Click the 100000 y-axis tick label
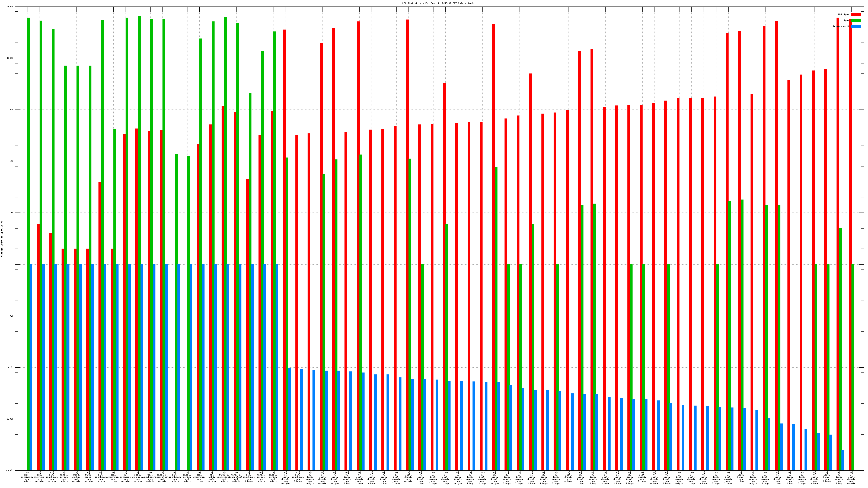The width and height of the screenshot is (868, 488). pos(10,7)
